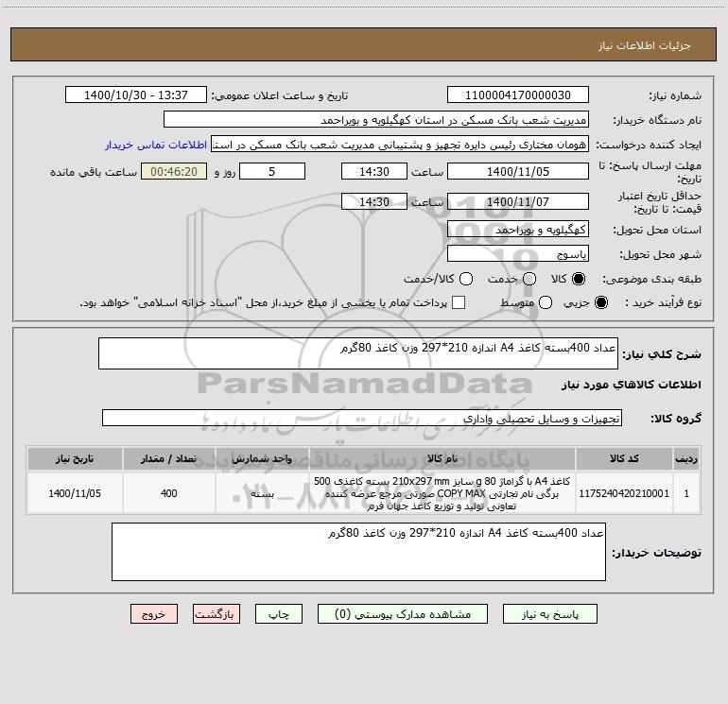Click the توضیحات خریدار text area
Screen dimensions: 728x704
click(358, 552)
